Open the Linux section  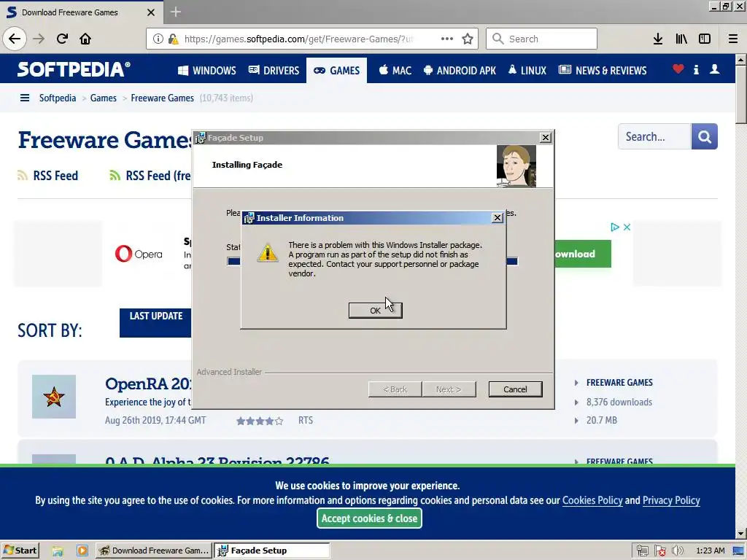pyautogui.click(x=527, y=71)
